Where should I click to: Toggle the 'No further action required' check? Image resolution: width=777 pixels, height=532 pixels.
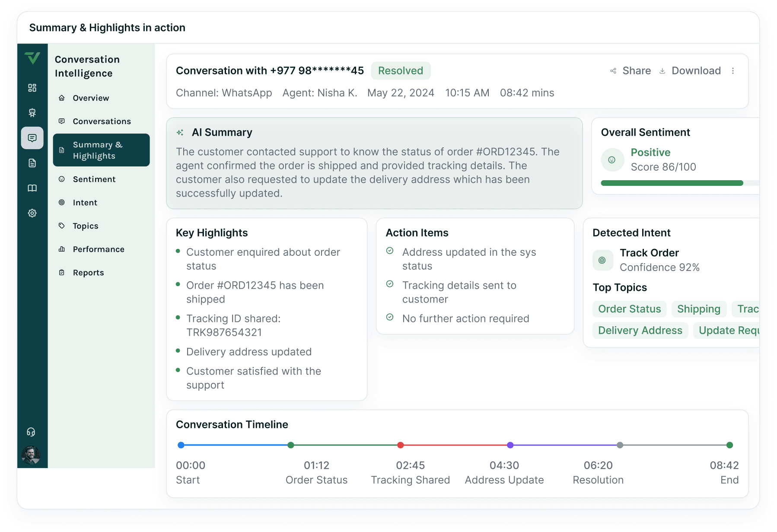tap(390, 318)
